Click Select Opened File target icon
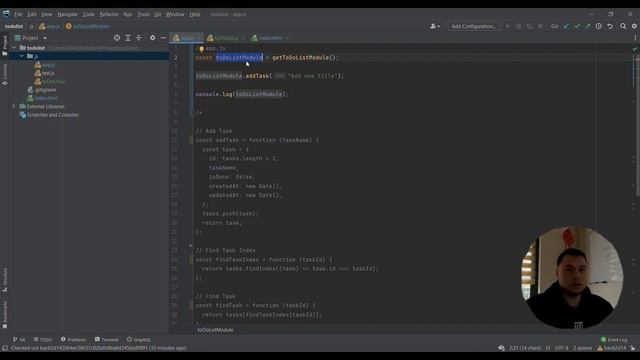This screenshot has width=640, height=360. [x=117, y=38]
